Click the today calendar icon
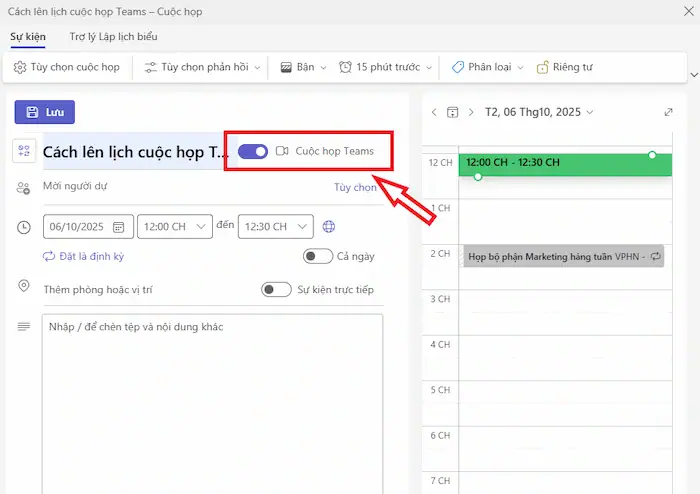 click(452, 112)
